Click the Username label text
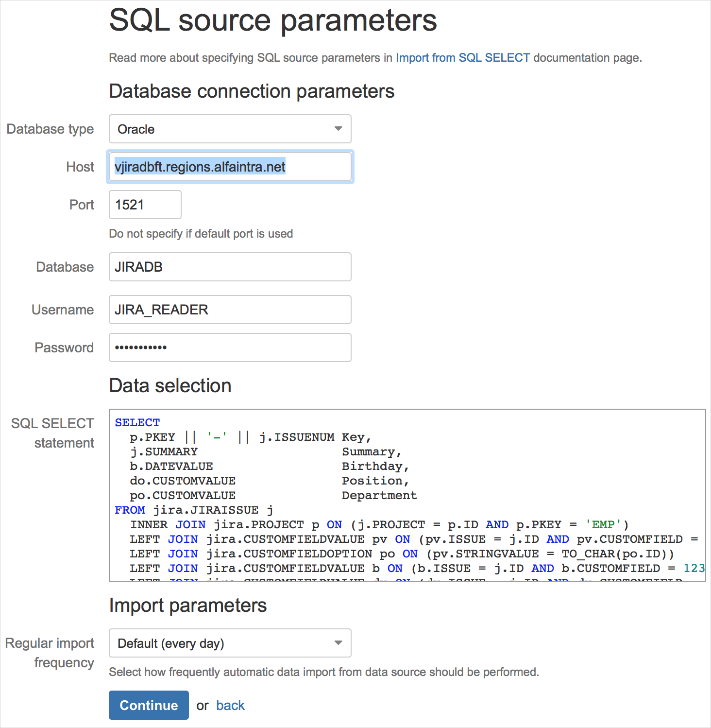The width and height of the screenshot is (711, 728). 63,310
